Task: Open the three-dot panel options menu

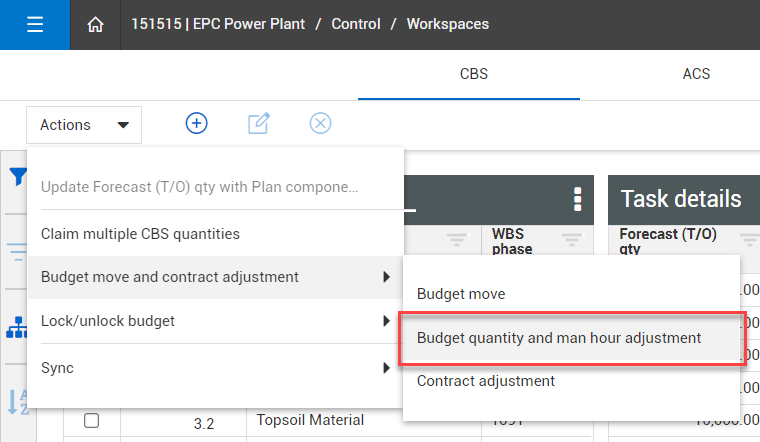Action: 577,199
